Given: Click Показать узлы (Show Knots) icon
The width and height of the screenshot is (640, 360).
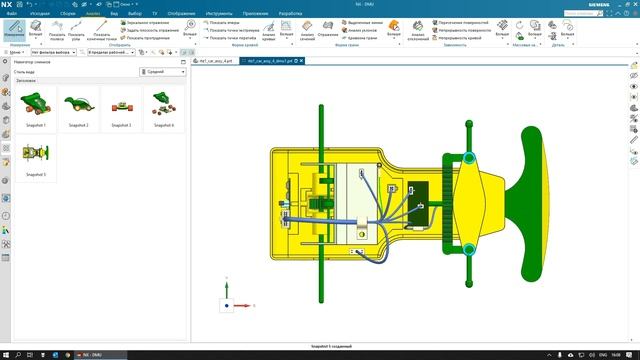Looking at the screenshot, I should pyautogui.click(x=76, y=31).
